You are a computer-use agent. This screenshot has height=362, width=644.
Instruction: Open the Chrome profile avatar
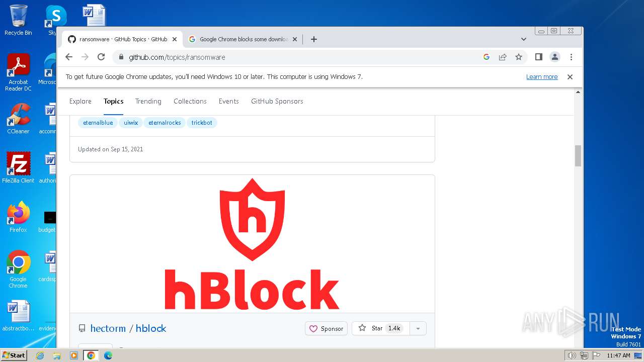click(555, 57)
